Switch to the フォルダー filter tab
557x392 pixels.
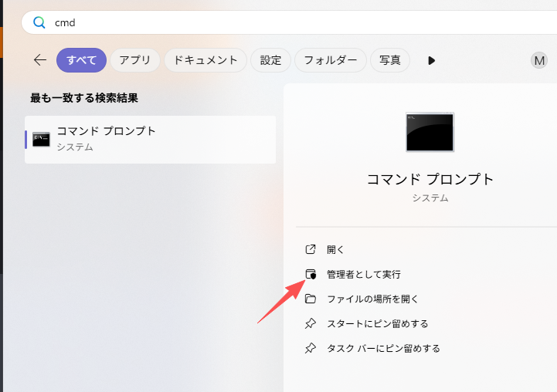pyautogui.click(x=331, y=60)
